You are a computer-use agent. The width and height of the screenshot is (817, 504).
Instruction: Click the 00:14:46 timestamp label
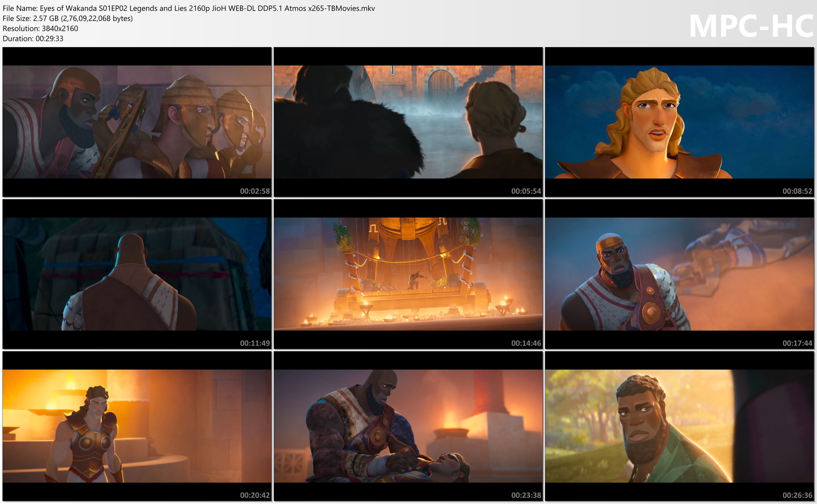tap(526, 343)
